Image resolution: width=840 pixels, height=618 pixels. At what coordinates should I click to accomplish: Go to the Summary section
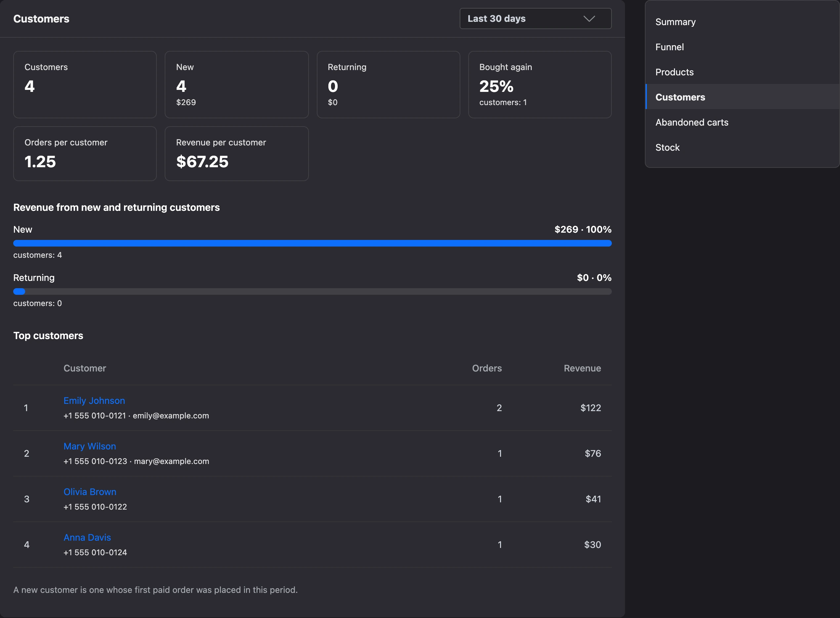coord(675,22)
